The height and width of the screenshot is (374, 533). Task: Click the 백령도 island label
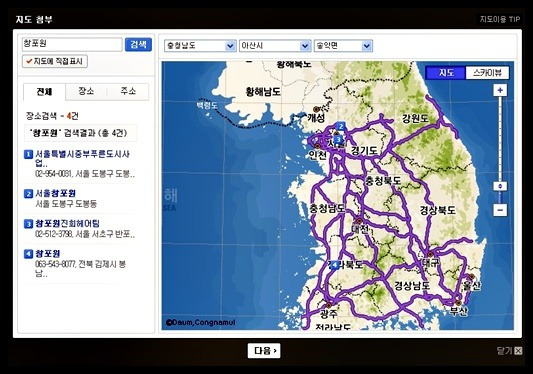207,105
